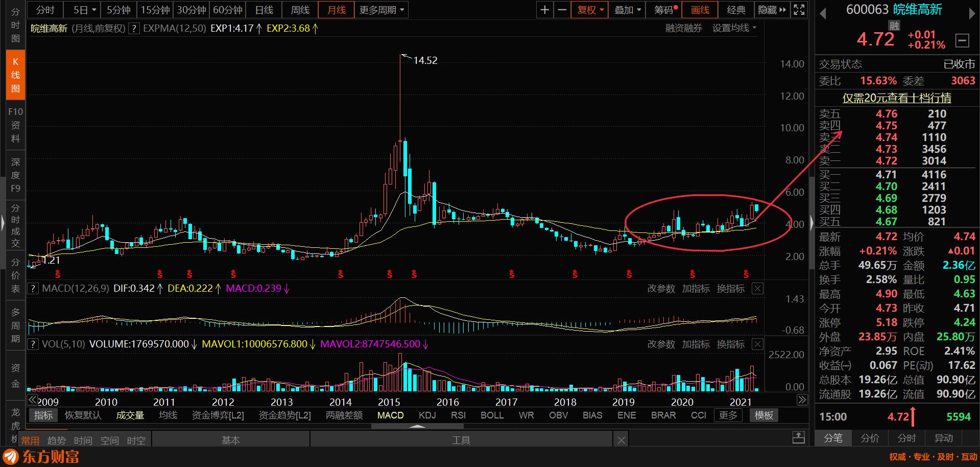This screenshot has height=467, width=980.
Task: Click the 2021 dividend marker on timeline
Action: (x=746, y=274)
